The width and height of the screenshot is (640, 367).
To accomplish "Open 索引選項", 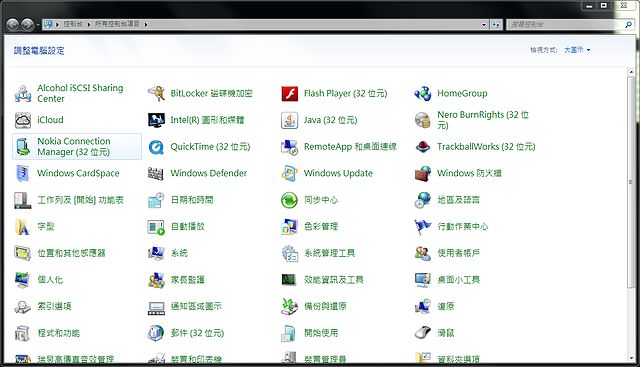I will 54,306.
